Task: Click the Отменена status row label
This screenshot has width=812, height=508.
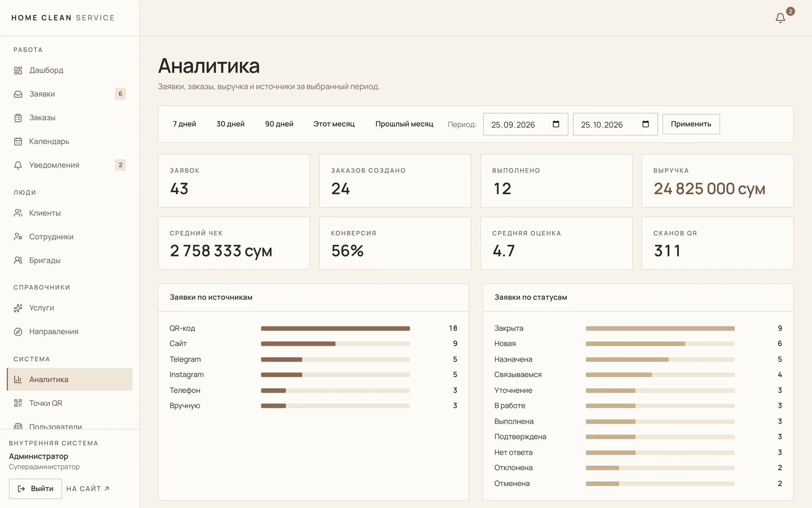Action: pyautogui.click(x=512, y=484)
